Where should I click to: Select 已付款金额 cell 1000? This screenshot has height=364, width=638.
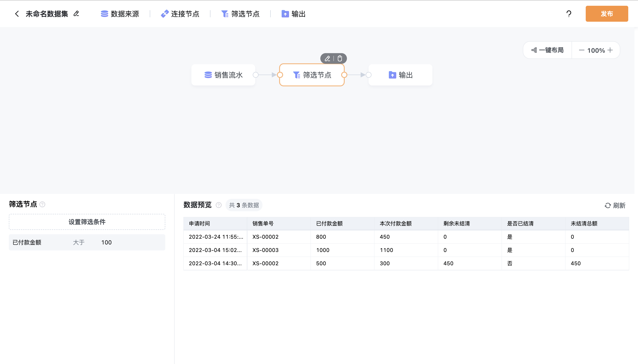pos(342,250)
